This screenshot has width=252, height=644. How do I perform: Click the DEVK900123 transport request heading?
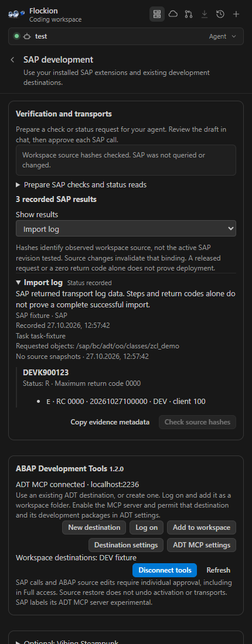click(46, 373)
